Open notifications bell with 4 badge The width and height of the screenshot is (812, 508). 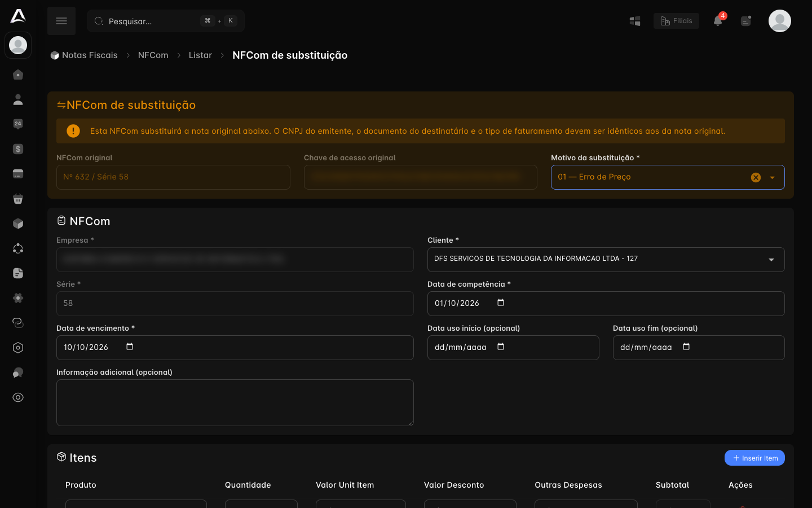718,20
